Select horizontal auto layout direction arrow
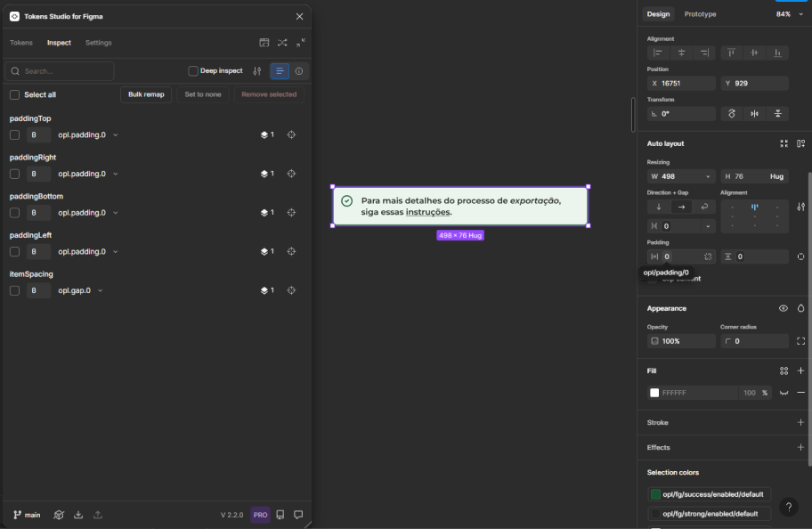The width and height of the screenshot is (812, 529). [681, 207]
